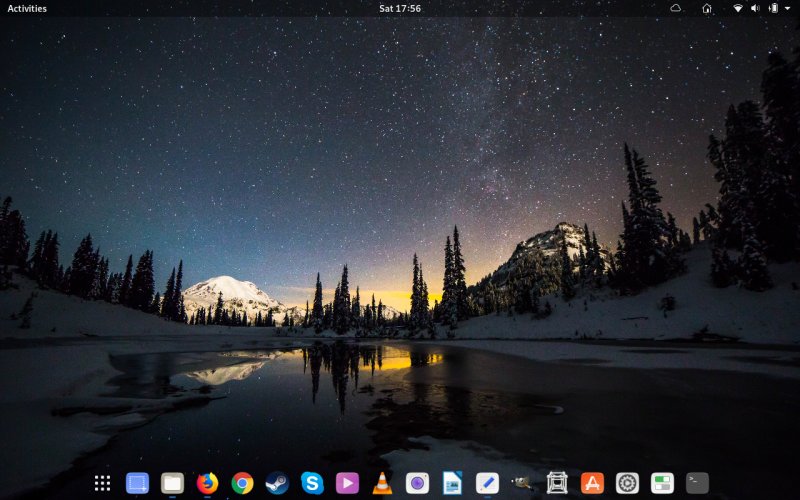
Task: Launch the Terminal from dock
Action: pos(697,483)
